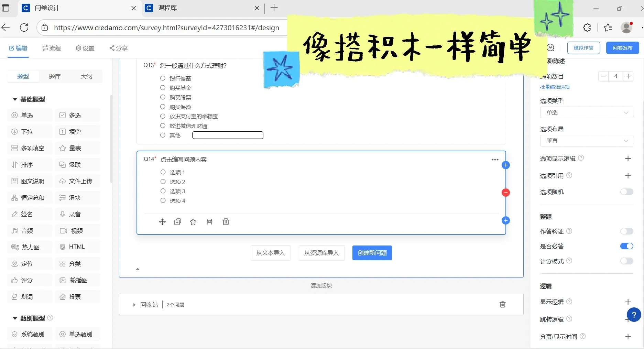Image resolution: width=644 pixels, height=349 pixels.
Task: Enable 选项随机 for the question
Action: (626, 192)
